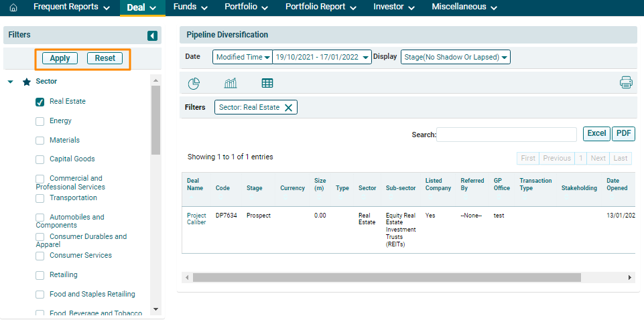644x322 pixels.
Task: Tick the Capital Goods checkbox
Action: coord(40,159)
